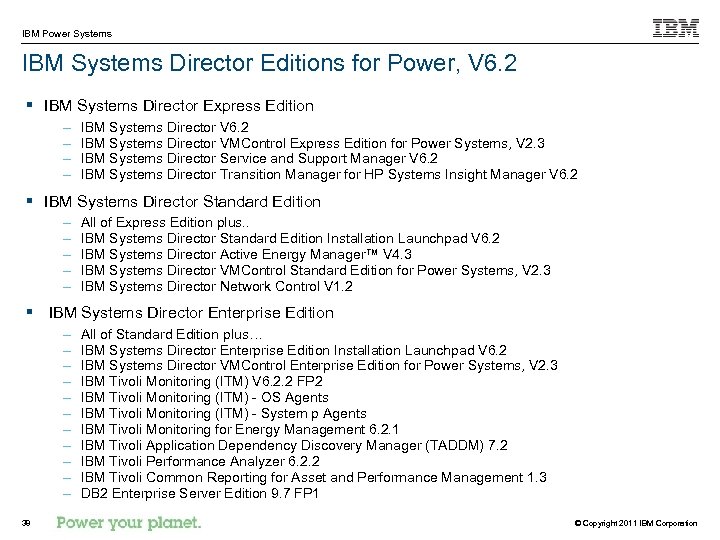This screenshot has width=720, height=540.
Task: Select the Network Control V1.2 line
Action: click(x=217, y=287)
